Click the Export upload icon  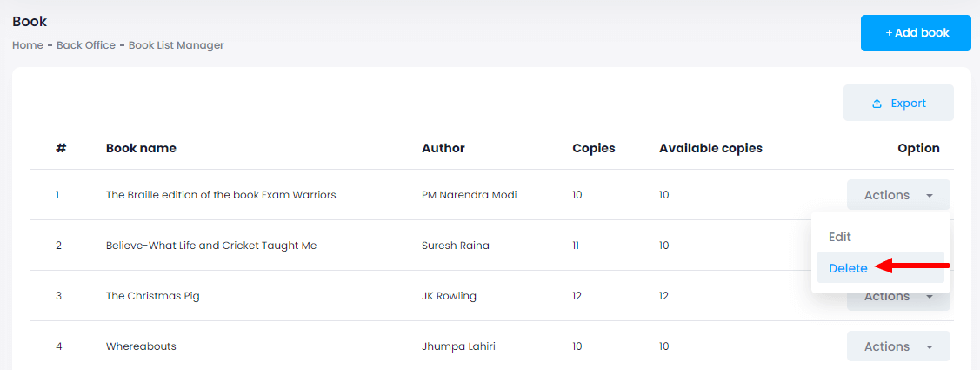(877, 104)
